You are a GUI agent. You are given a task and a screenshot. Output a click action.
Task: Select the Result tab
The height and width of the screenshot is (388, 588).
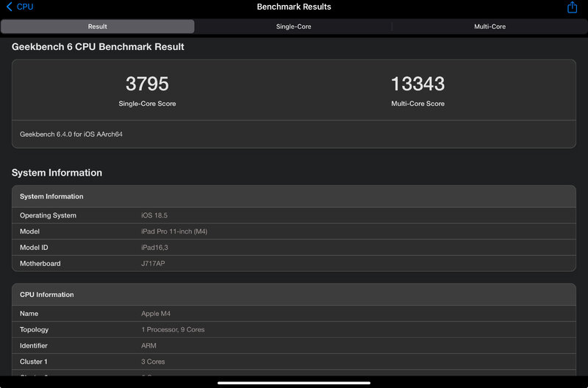[x=98, y=26]
